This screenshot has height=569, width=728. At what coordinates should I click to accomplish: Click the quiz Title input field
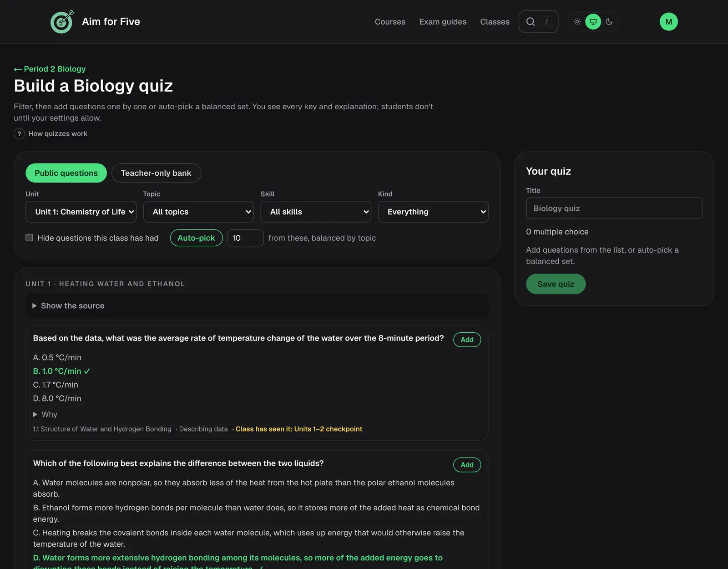point(614,208)
